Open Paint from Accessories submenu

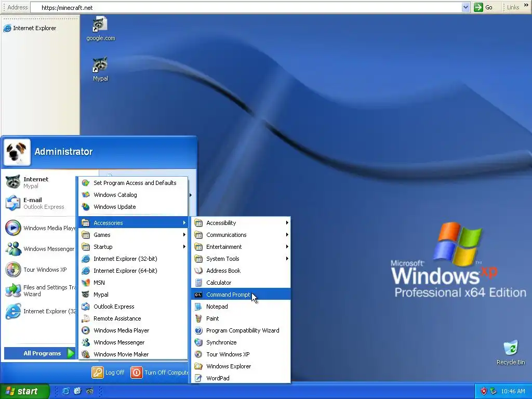241,318
